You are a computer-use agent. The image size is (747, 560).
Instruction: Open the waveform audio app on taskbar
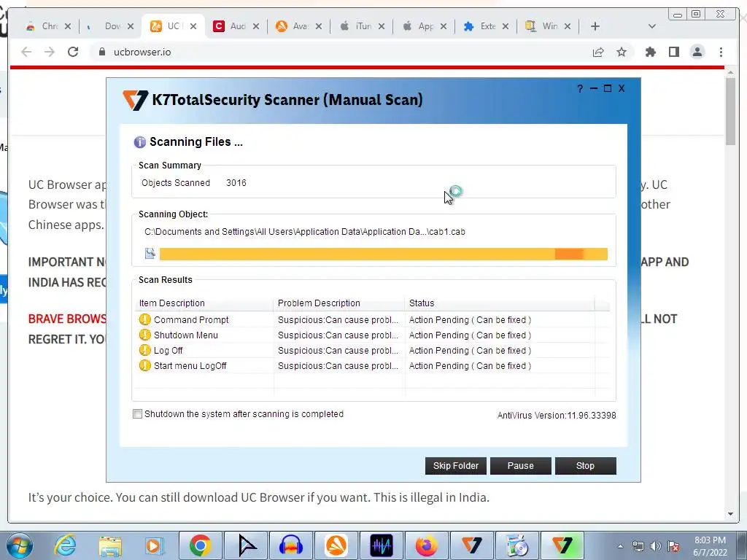coord(382,545)
